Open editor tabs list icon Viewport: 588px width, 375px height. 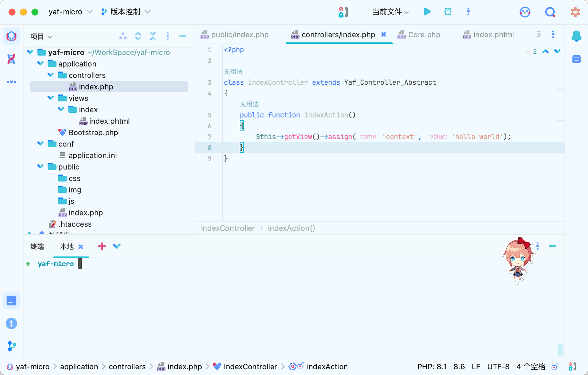(x=539, y=34)
